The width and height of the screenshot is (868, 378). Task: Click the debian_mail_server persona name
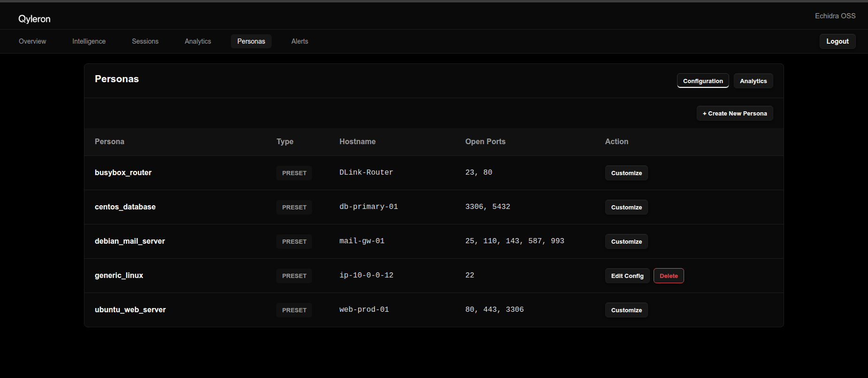point(130,241)
